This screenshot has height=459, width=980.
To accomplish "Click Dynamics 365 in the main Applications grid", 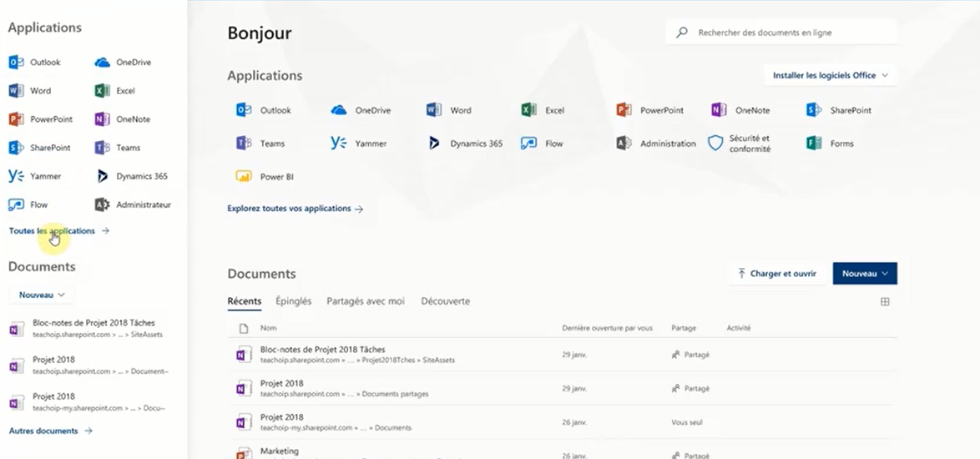I will pos(465,144).
